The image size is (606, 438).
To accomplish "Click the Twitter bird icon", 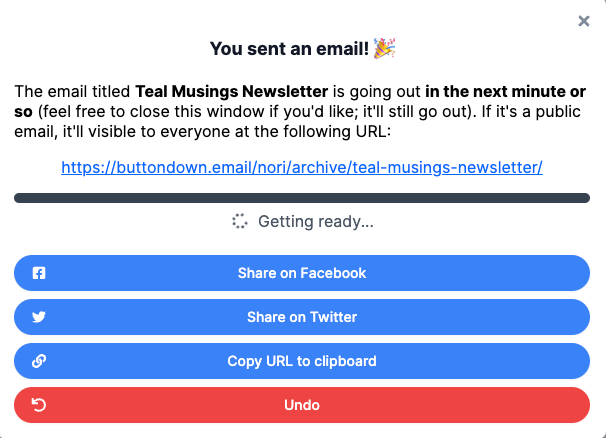I will [x=40, y=317].
